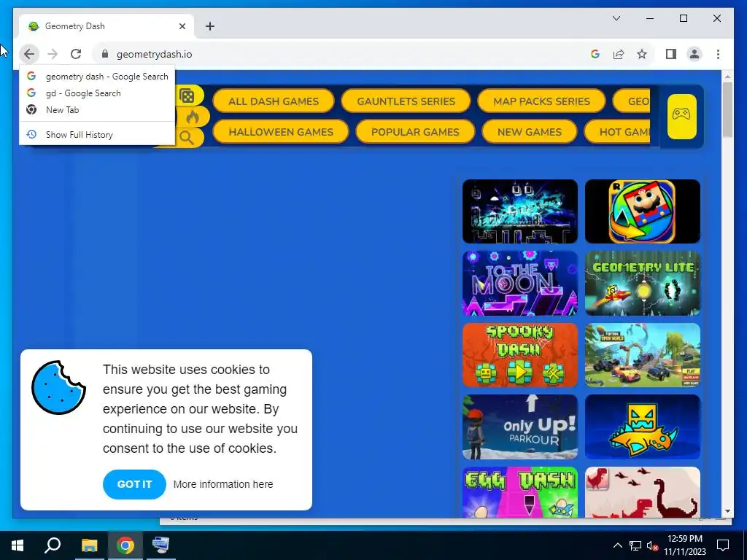
Task: Show hidden system tray icons
Action: [x=617, y=545]
